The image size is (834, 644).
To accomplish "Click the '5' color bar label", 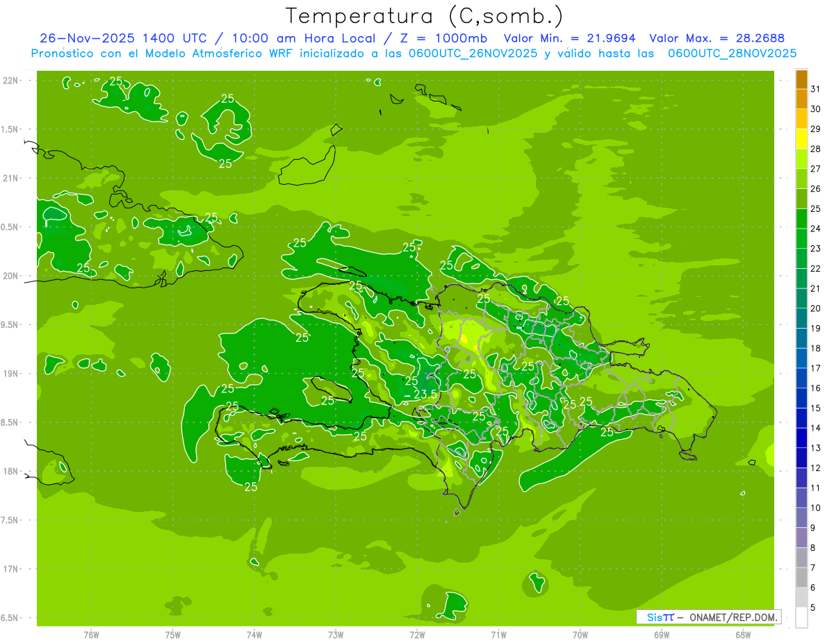I will (813, 607).
